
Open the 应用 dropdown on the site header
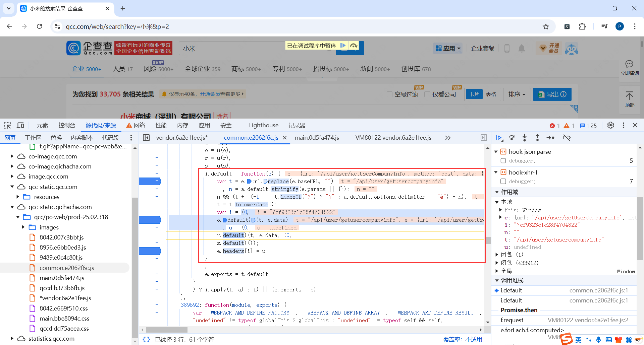point(448,49)
